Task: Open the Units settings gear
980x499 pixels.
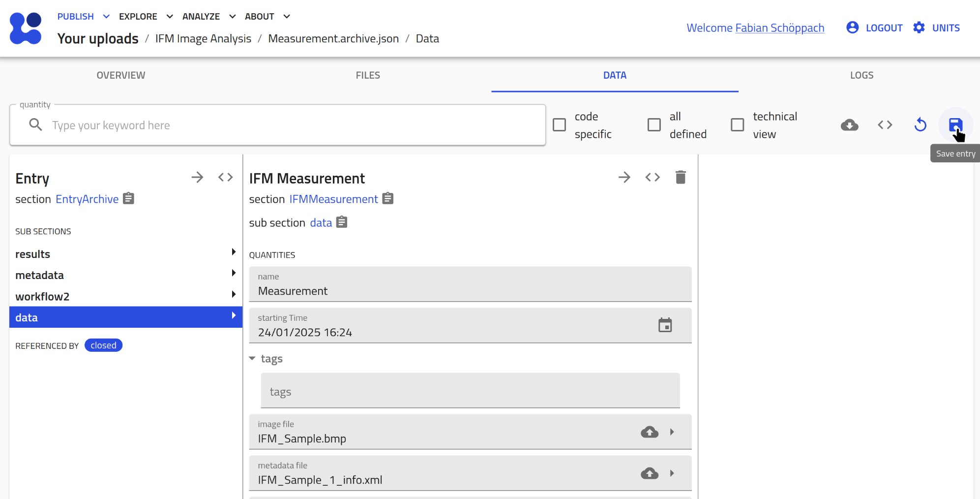Action: coord(919,28)
